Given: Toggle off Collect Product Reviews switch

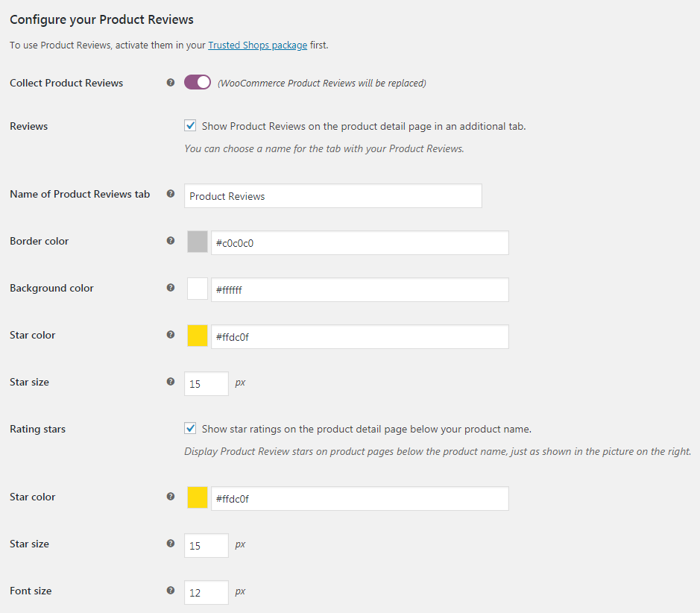Looking at the screenshot, I should 198,82.
